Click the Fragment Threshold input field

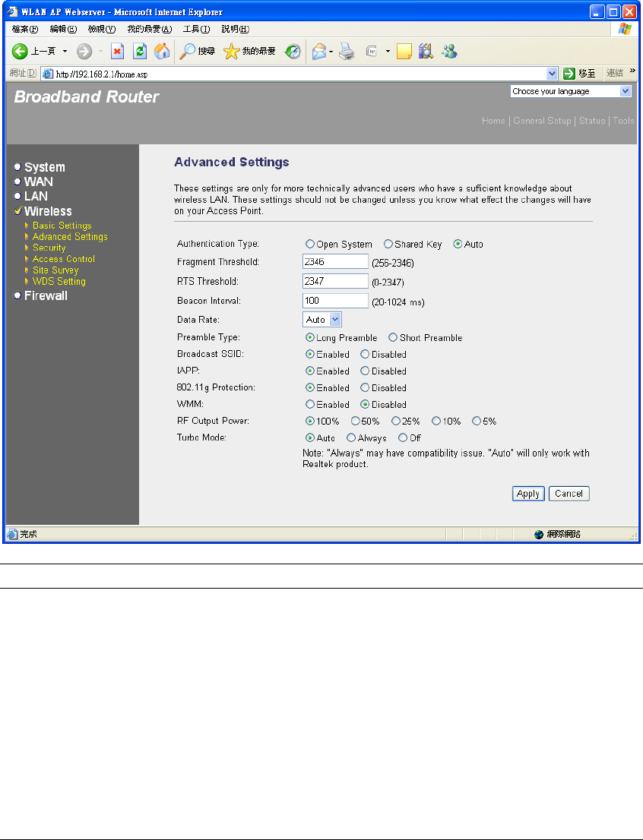point(336,261)
